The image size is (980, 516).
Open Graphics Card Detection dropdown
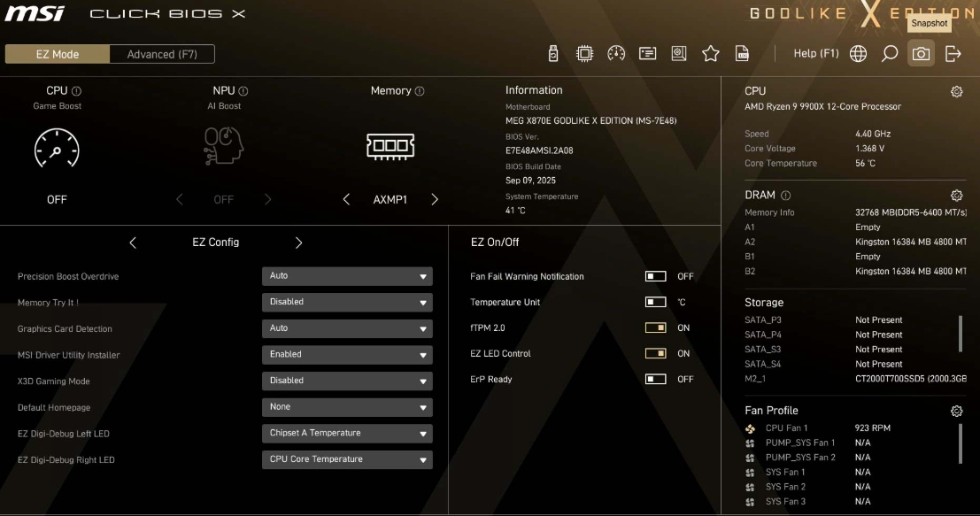(x=347, y=328)
